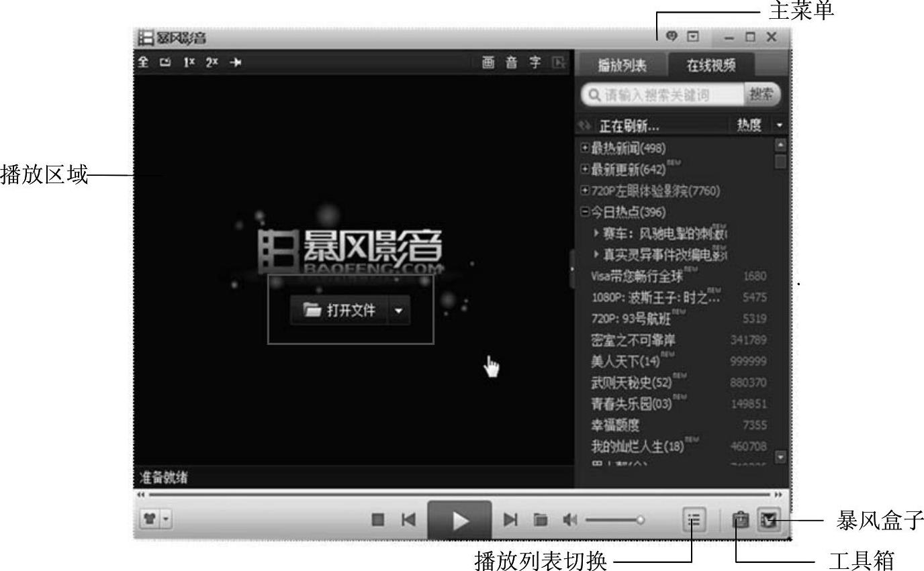
Task: Toggle the pin always-on-top icon
Action: [235, 62]
